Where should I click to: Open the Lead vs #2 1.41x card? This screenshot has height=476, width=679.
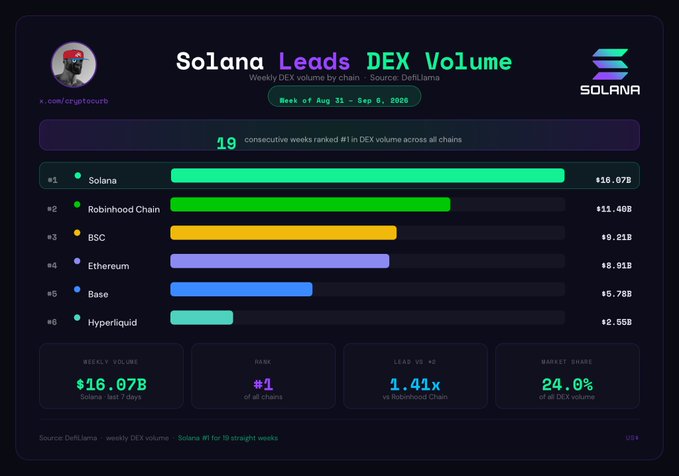(x=415, y=376)
